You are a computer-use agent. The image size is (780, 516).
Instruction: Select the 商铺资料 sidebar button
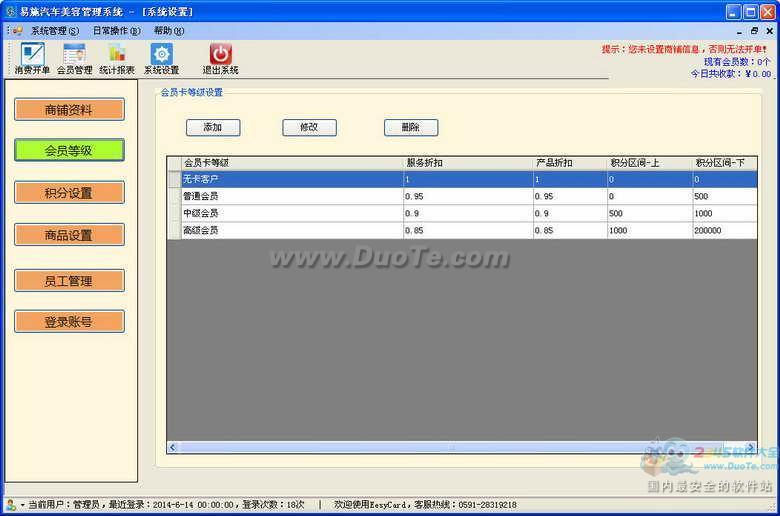[69, 109]
